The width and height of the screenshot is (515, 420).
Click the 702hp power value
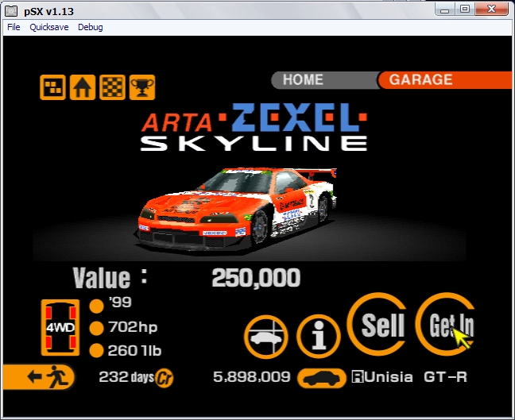point(133,327)
